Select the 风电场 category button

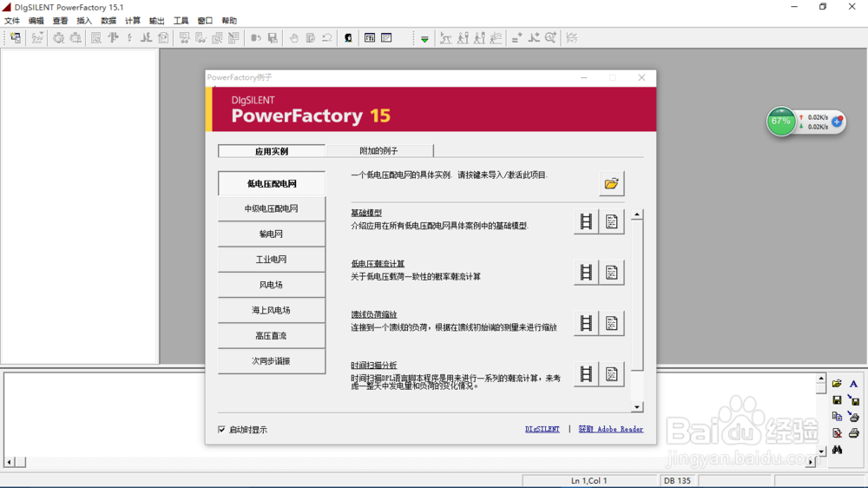[x=272, y=286]
